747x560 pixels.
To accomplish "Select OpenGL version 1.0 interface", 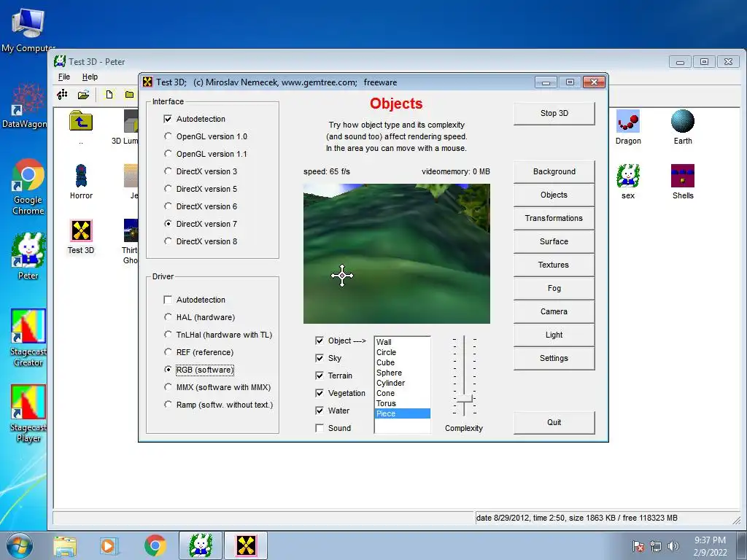I will pos(168,136).
